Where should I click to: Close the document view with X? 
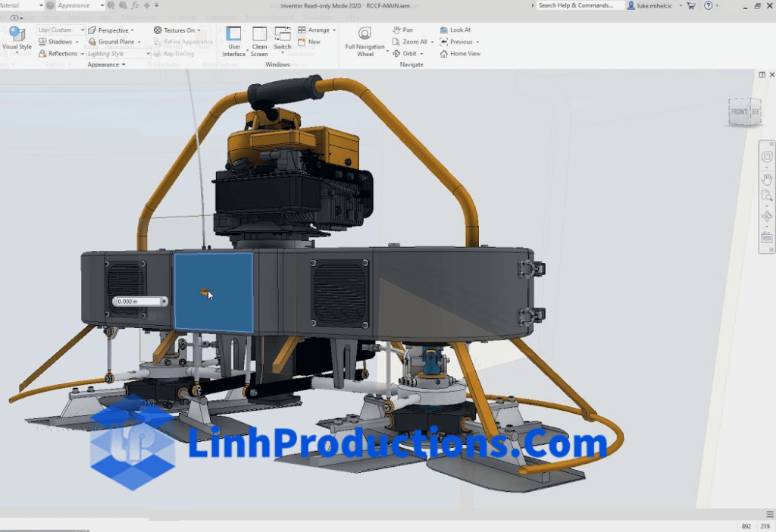pos(772,75)
